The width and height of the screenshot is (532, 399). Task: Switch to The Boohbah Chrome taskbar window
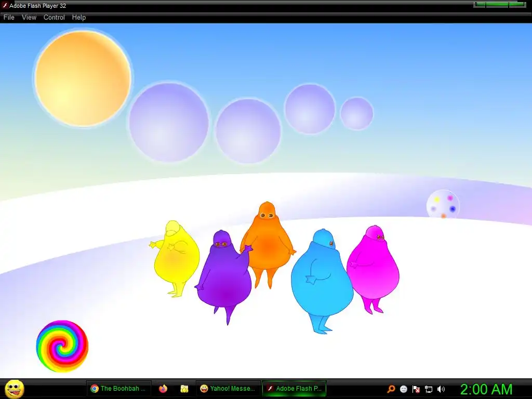click(x=119, y=389)
